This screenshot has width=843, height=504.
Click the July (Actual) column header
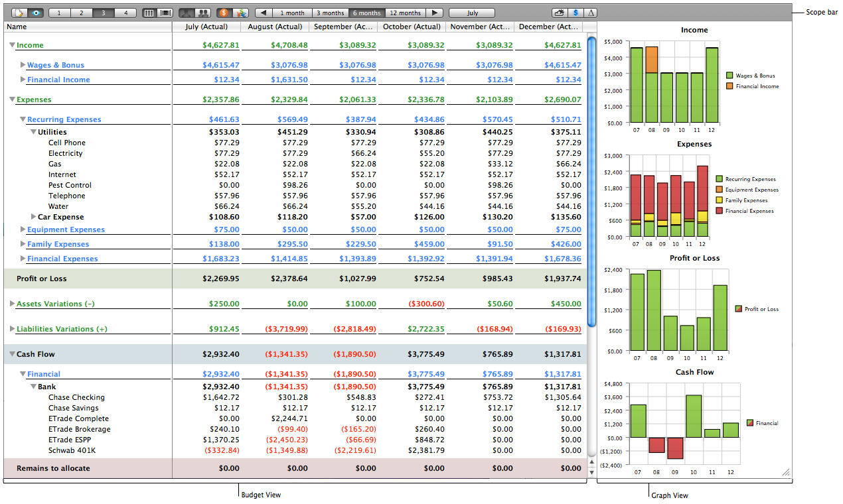pos(206,27)
